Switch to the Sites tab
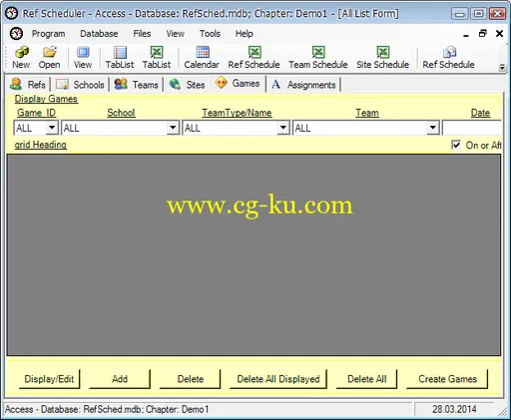511x420 pixels. (187, 85)
